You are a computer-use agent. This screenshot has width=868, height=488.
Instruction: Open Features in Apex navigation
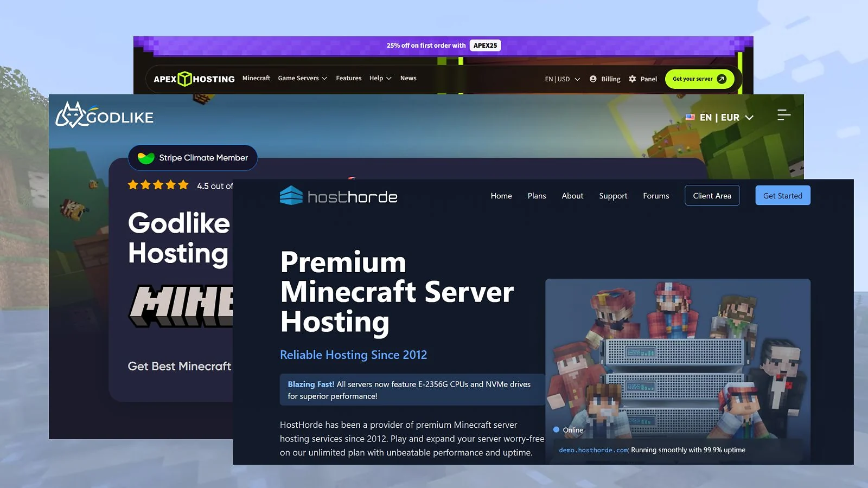pyautogui.click(x=348, y=78)
